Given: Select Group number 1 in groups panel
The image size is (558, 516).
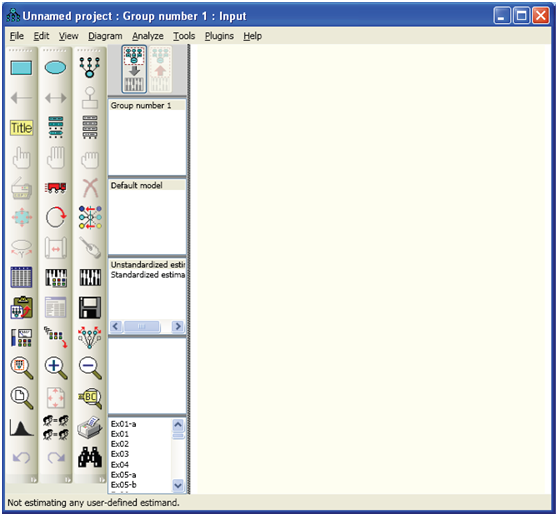Looking at the screenshot, I should 147,105.
